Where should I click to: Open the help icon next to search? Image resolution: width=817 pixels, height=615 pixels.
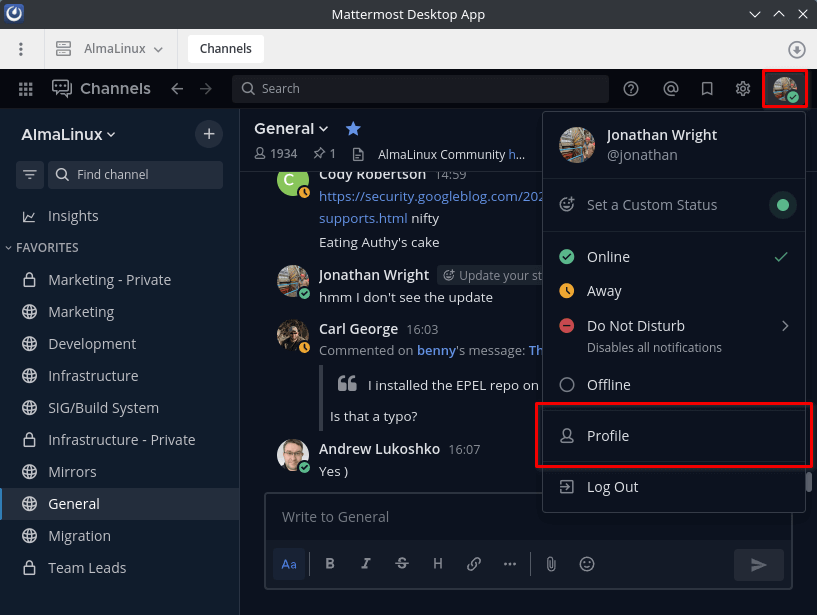pos(630,88)
